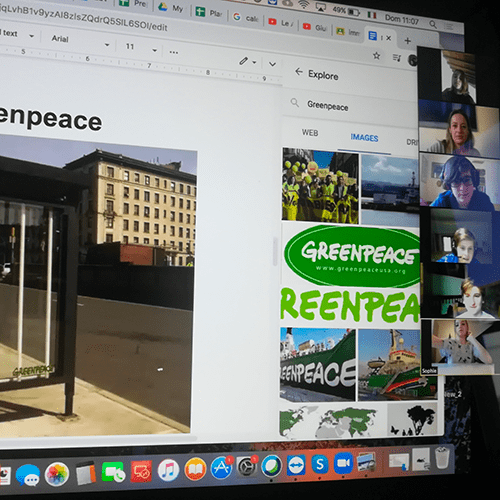This screenshot has height=500, width=500.
Task: Open the Arial font dropdown
Action: tap(80, 41)
